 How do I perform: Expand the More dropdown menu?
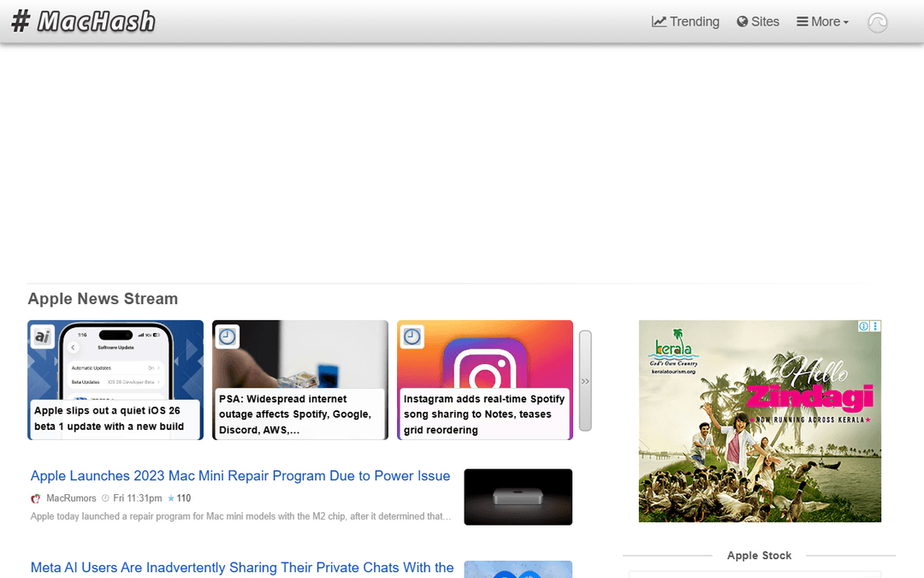[823, 21]
